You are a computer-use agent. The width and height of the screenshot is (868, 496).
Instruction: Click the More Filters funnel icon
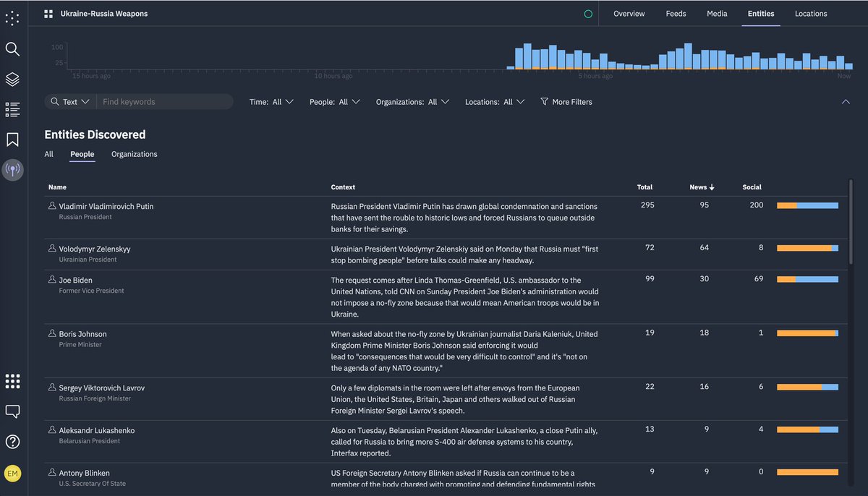pos(544,102)
